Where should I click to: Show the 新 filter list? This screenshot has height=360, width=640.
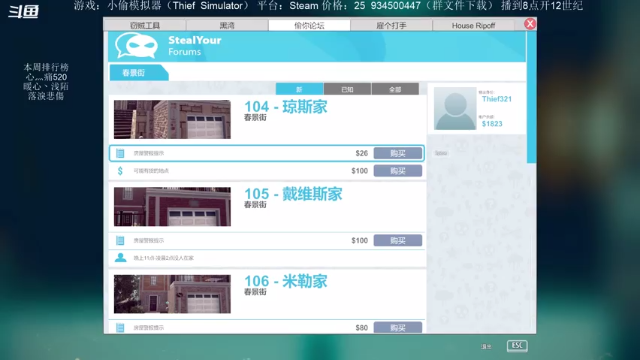(x=299, y=89)
